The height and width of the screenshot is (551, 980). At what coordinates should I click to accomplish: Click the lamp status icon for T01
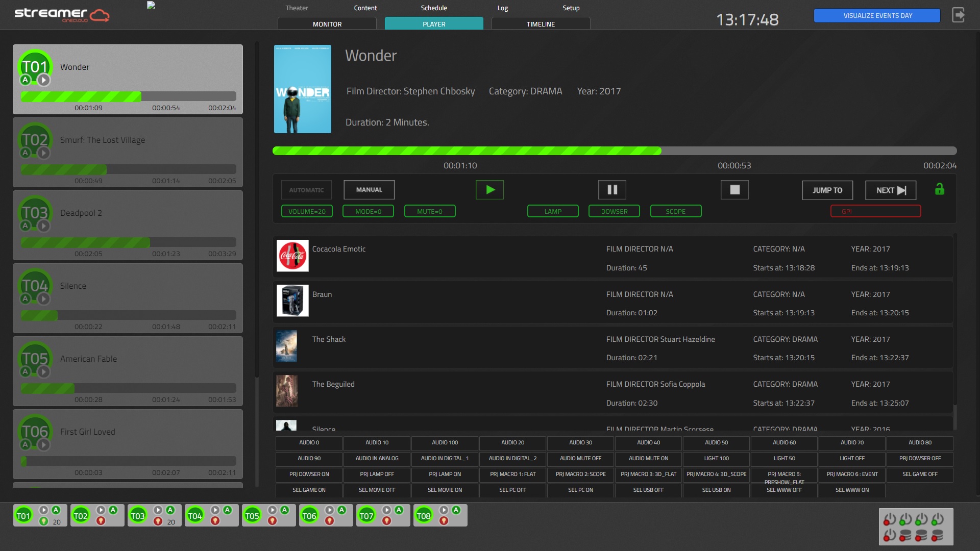click(x=44, y=521)
